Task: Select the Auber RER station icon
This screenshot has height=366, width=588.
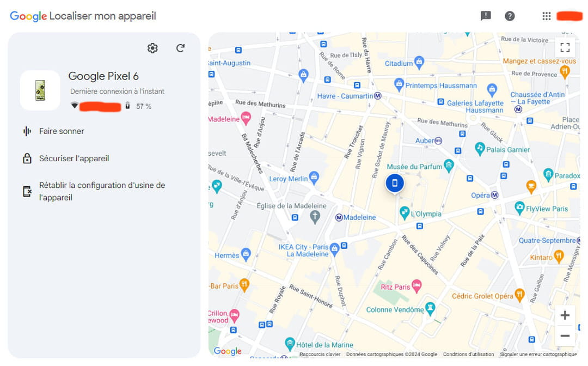Action: (438, 141)
